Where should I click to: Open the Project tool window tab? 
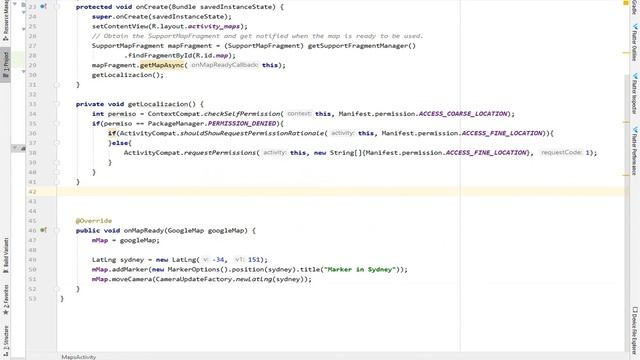[5, 65]
